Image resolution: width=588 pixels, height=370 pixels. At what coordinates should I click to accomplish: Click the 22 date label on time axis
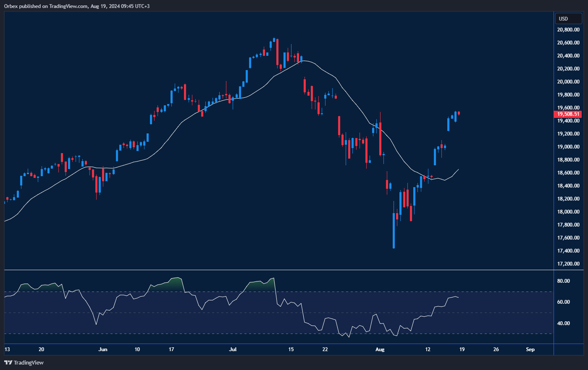[325, 349]
